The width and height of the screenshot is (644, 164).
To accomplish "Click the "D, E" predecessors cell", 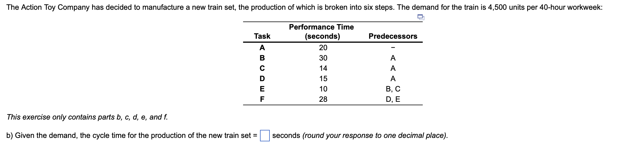I will coord(393,99).
